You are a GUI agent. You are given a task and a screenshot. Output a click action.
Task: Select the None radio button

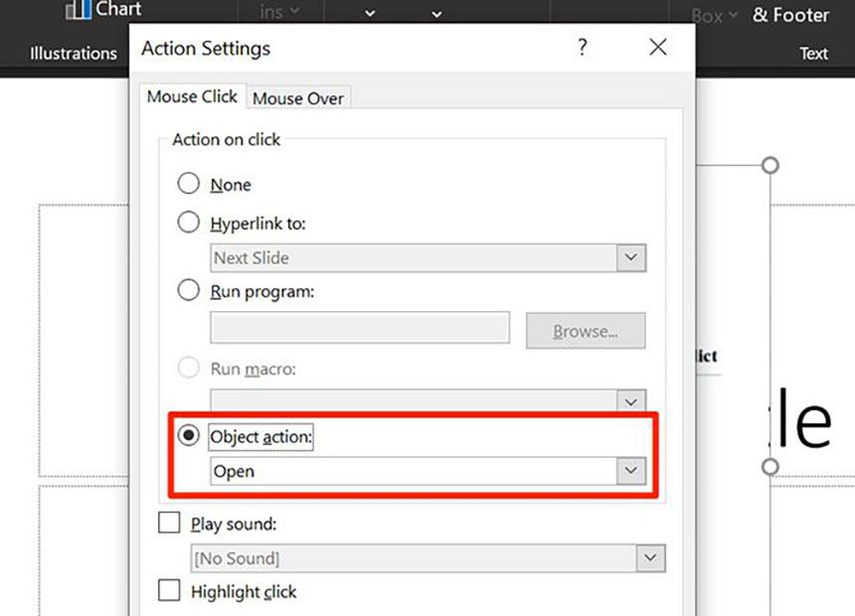click(188, 184)
